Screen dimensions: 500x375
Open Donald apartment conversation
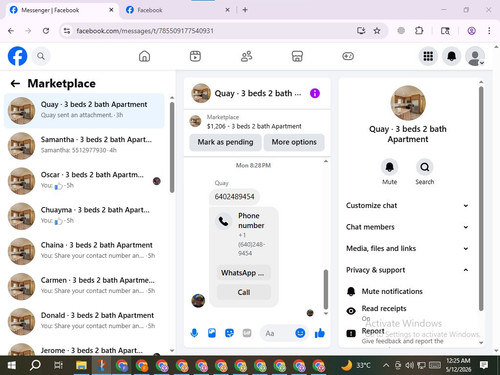pos(84,321)
